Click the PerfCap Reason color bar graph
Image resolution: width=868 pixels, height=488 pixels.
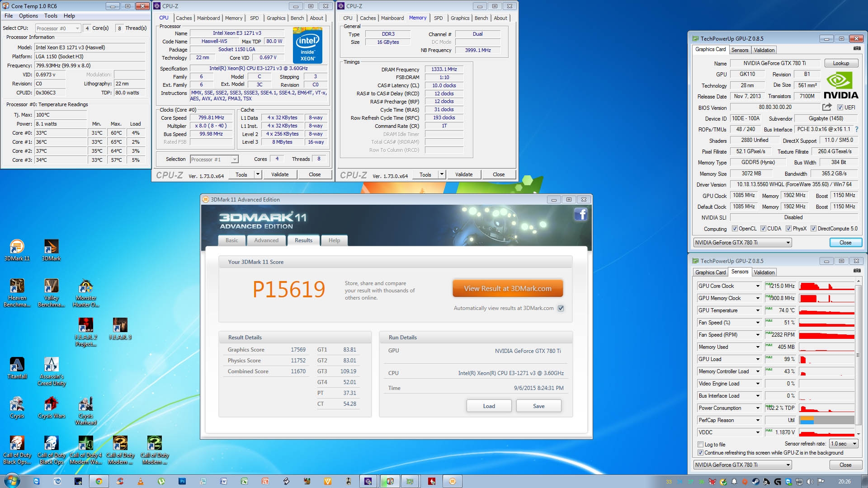click(826, 420)
